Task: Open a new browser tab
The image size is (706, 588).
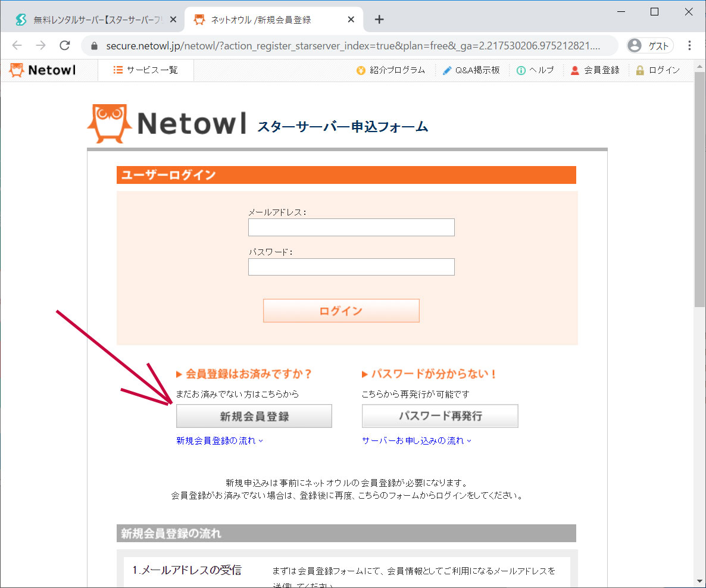Action: (x=379, y=20)
